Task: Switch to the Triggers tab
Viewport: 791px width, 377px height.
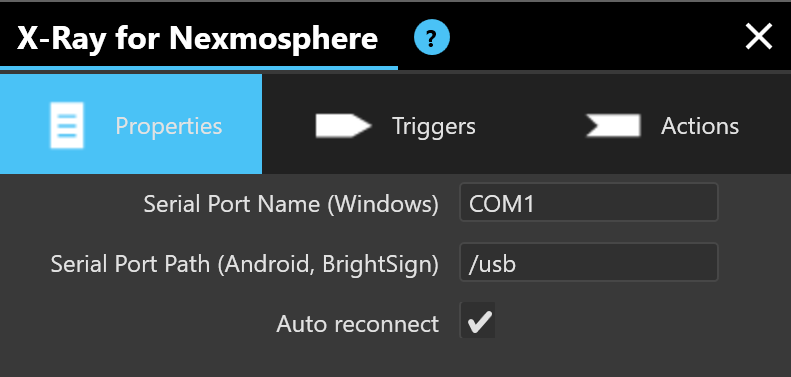Action: tap(396, 124)
